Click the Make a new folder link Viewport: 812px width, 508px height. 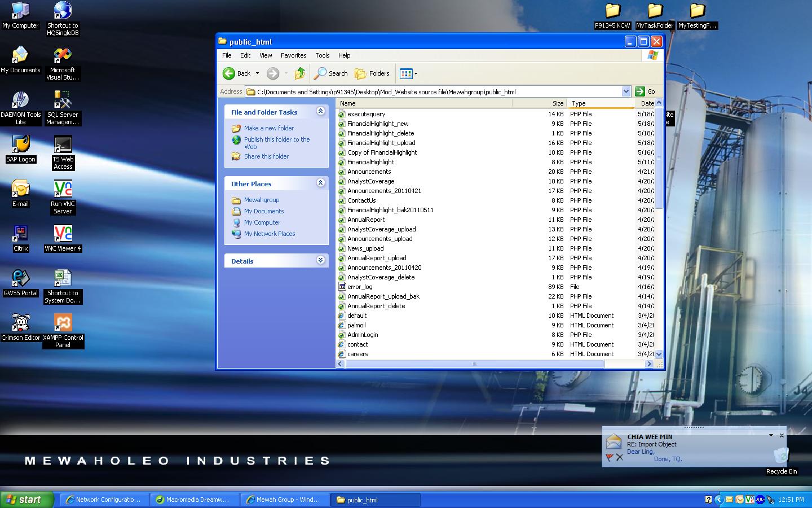(x=268, y=128)
